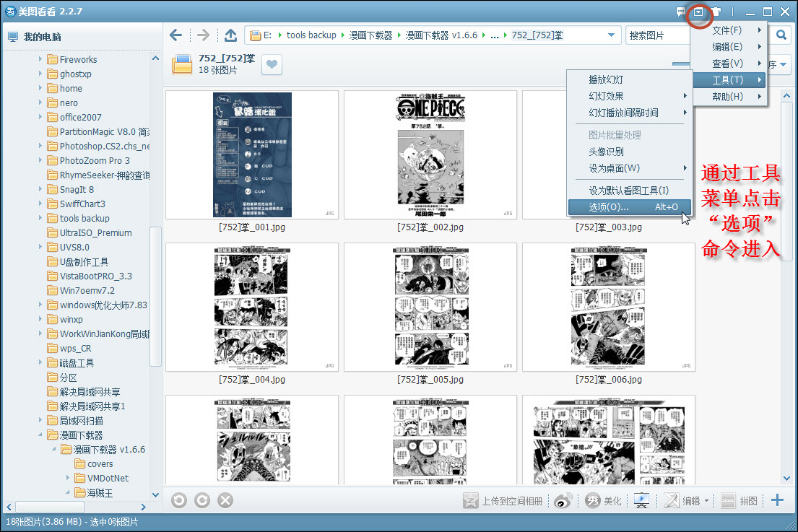This screenshot has width=798, height=532.
Task: Delete selected image with X icon
Action: (225, 500)
